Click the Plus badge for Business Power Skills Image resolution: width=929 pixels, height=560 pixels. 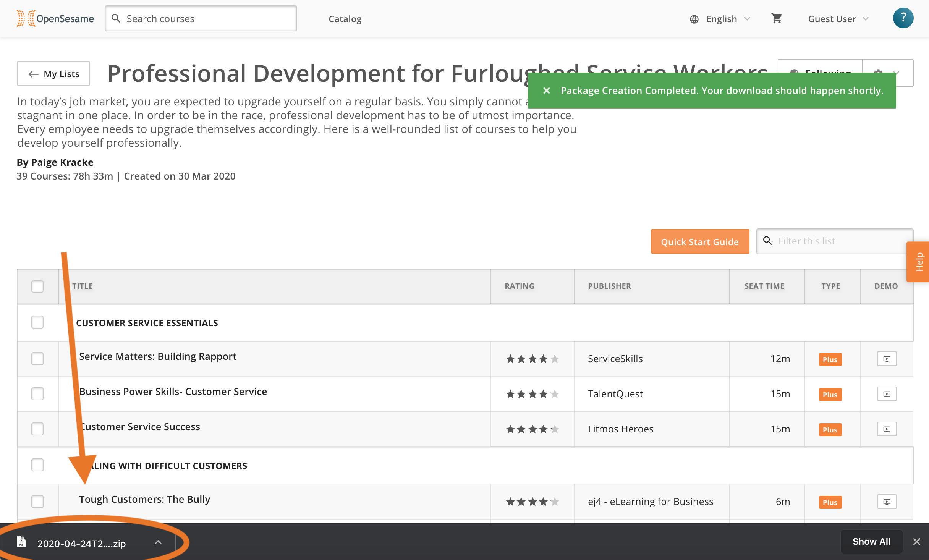(x=830, y=395)
